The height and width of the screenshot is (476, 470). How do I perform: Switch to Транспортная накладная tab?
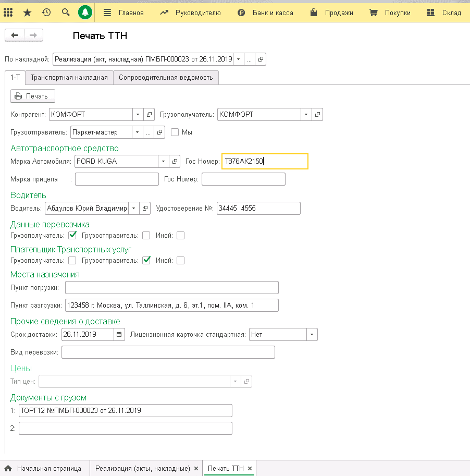[69, 78]
